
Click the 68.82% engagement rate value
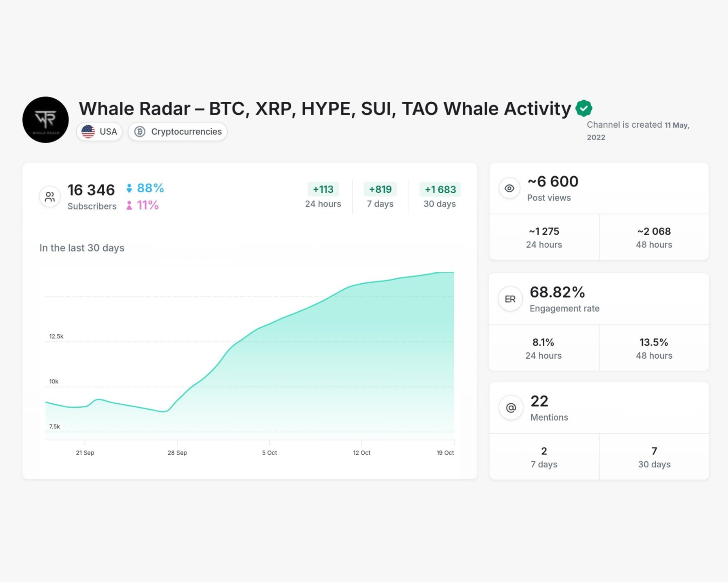[557, 292]
